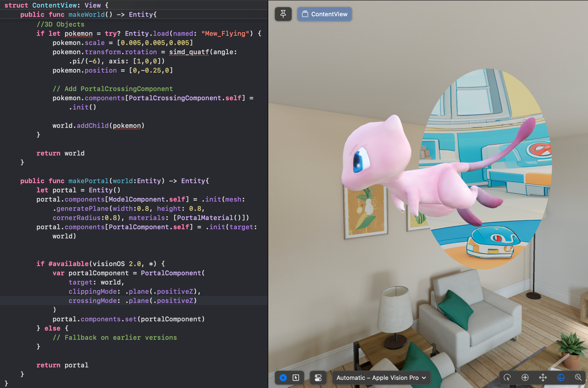This screenshot has height=388, width=588.
Task: Click the // Fallback on earlier versions comment
Action: pyautogui.click(x=115, y=338)
